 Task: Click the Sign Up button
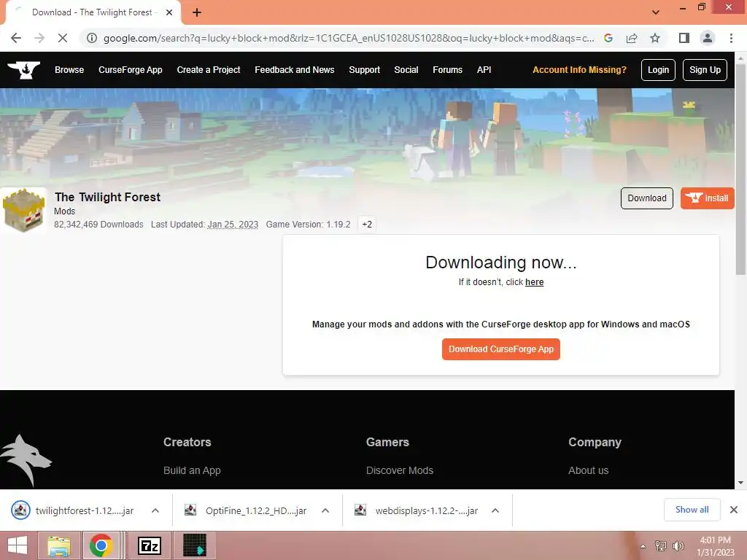(705, 70)
